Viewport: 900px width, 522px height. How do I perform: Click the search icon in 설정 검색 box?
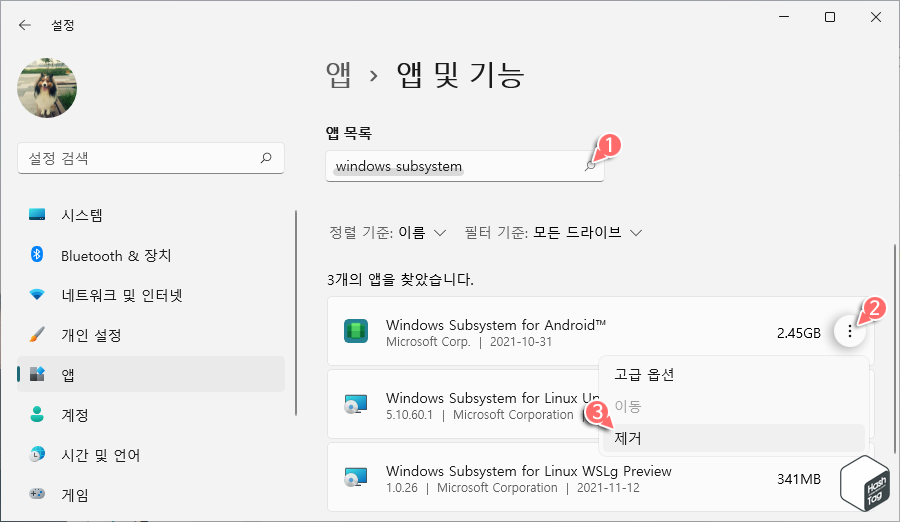coord(266,157)
